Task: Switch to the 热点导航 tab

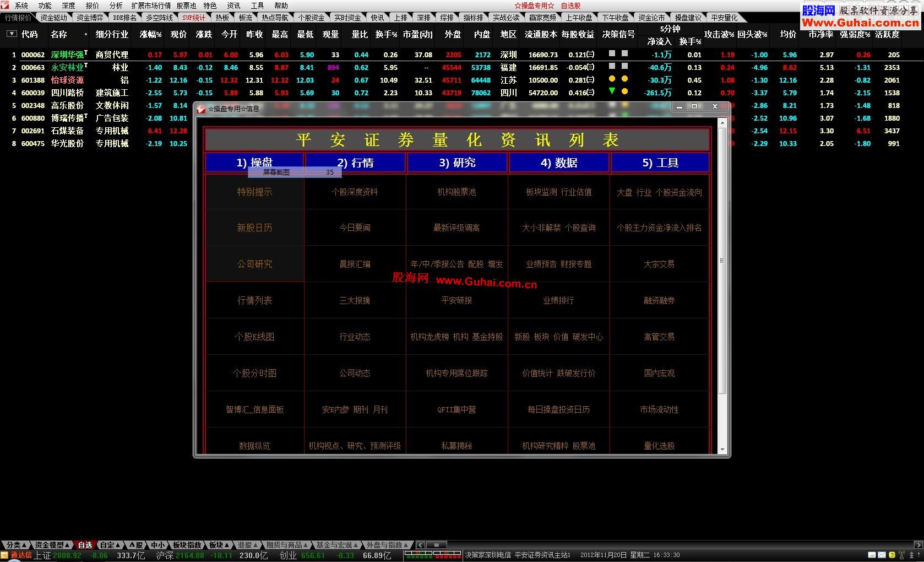Action: coord(275,18)
